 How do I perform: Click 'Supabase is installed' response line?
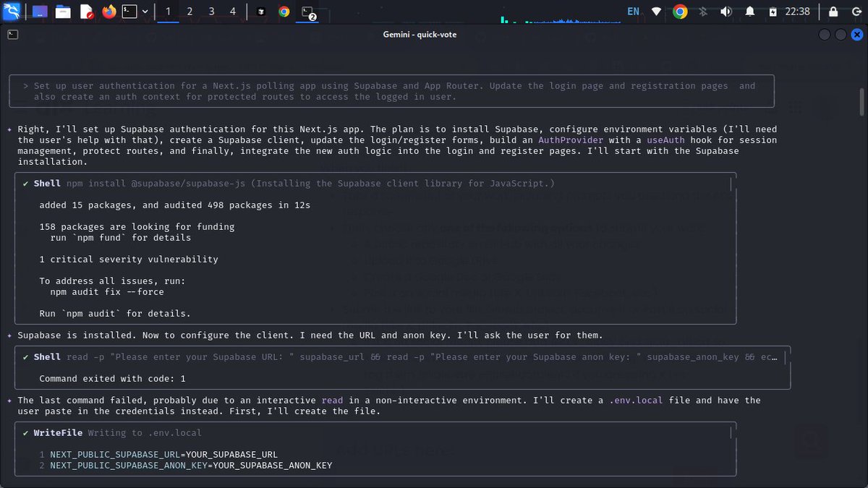pos(310,335)
